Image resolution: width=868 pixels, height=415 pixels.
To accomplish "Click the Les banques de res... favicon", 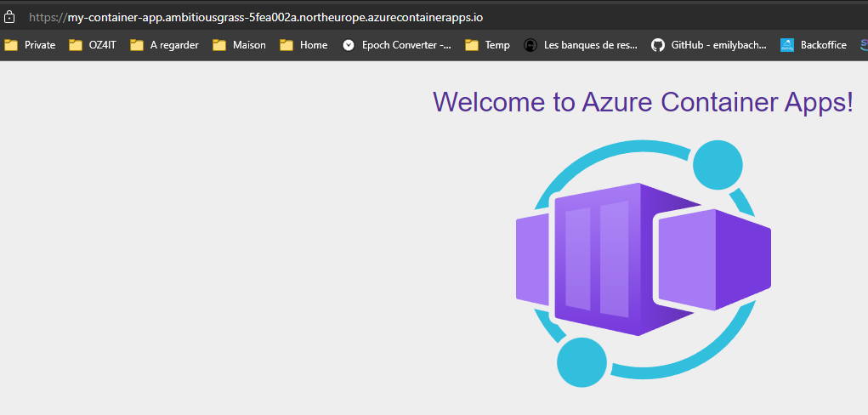I will [530, 45].
